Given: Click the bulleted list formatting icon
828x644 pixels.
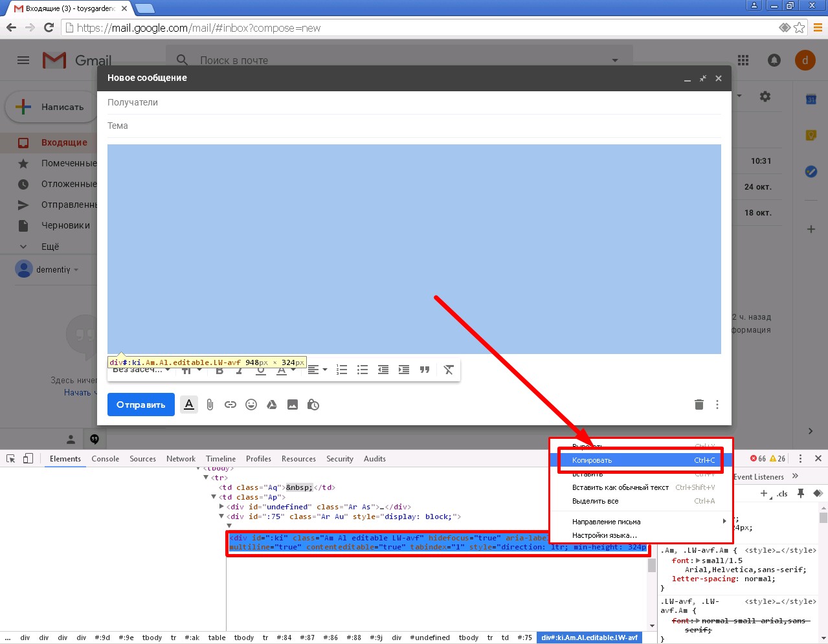Looking at the screenshot, I should pos(363,370).
